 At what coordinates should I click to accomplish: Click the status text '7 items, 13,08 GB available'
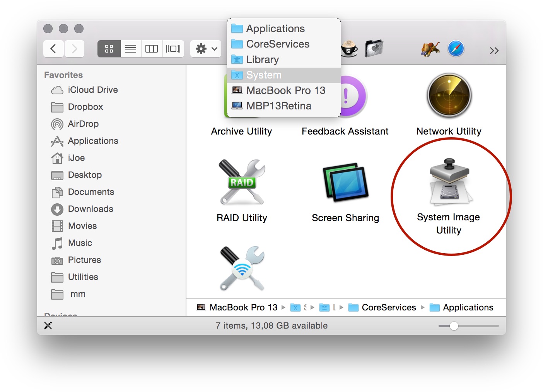click(x=271, y=326)
